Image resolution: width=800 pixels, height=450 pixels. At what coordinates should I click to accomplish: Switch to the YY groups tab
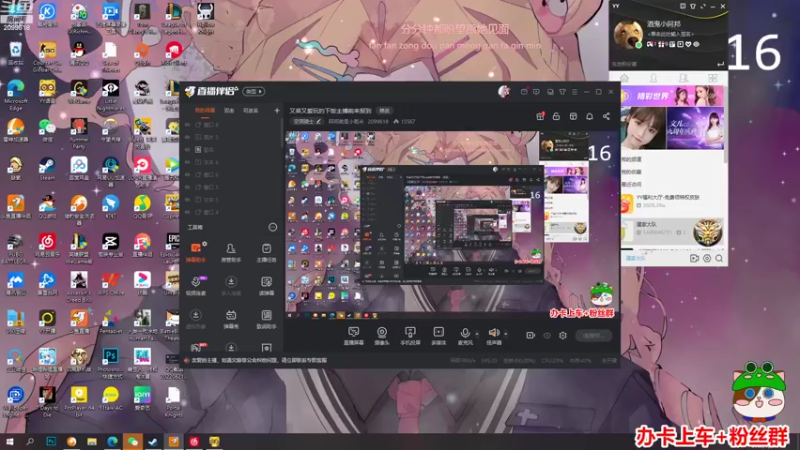[x=683, y=78]
